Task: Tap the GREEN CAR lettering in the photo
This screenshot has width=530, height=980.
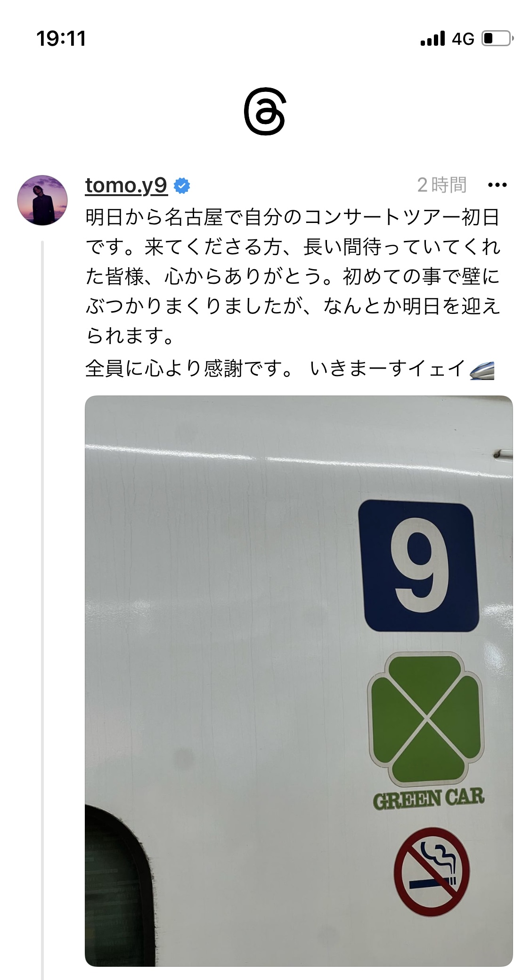Action: pyautogui.click(x=429, y=799)
